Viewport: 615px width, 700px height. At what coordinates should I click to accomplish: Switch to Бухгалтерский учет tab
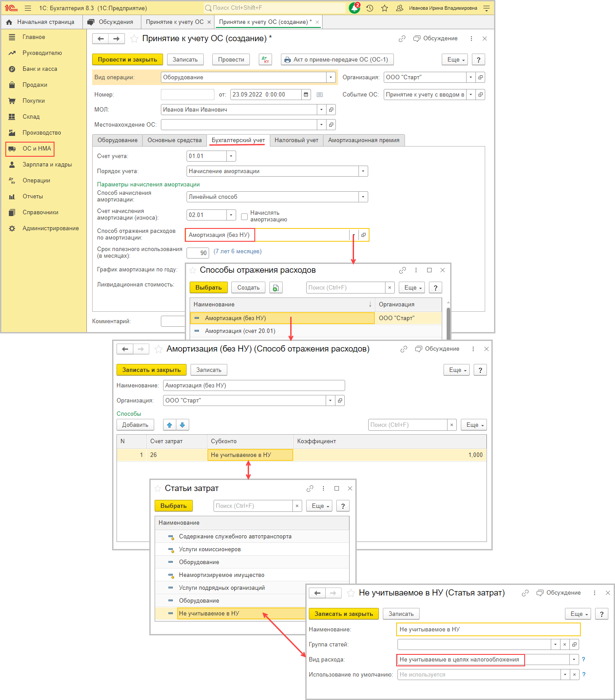pyautogui.click(x=238, y=140)
